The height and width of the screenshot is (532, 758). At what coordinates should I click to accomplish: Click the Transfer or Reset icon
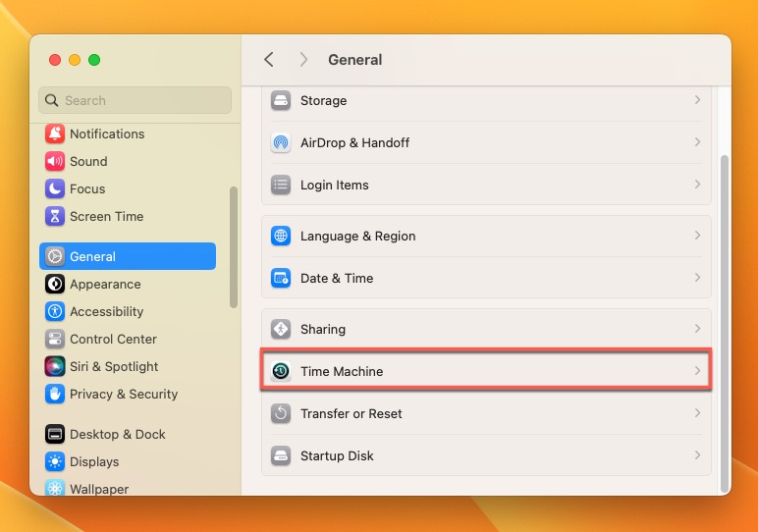tap(281, 413)
